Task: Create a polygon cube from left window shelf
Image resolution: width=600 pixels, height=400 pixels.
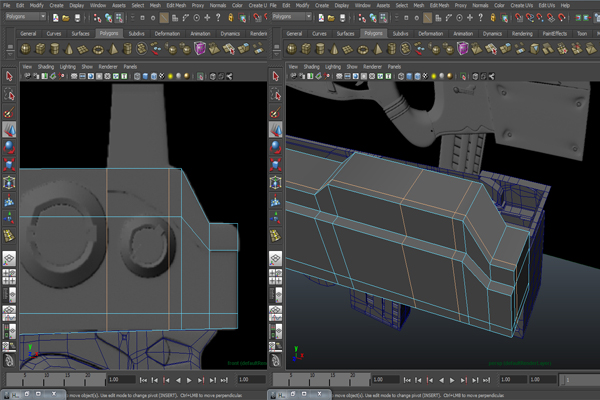Action: (40, 49)
